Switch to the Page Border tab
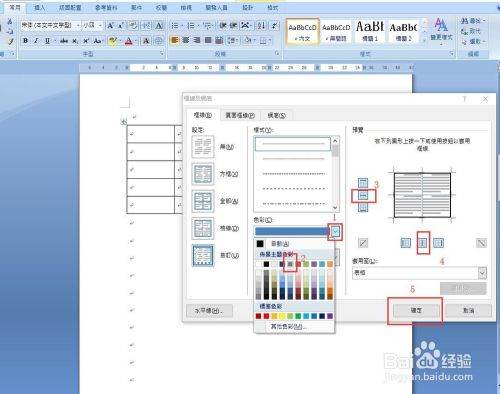The width and height of the screenshot is (500, 394). 240,115
